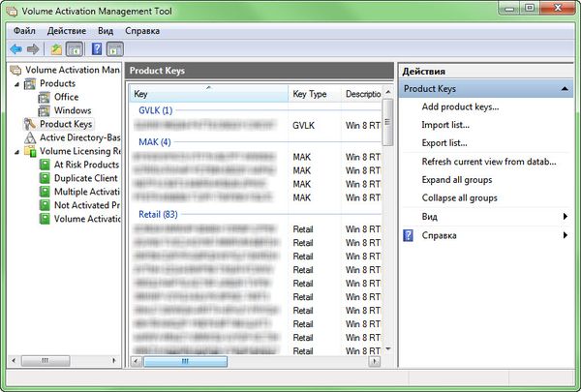Click the Up one level folder icon
This screenshot has width=581, height=392.
tap(56, 49)
